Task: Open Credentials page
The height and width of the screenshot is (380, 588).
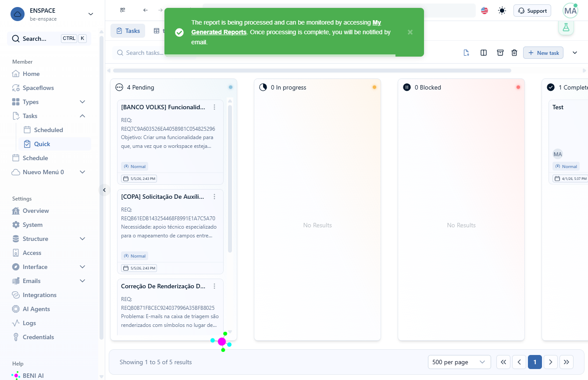Action: click(38, 337)
